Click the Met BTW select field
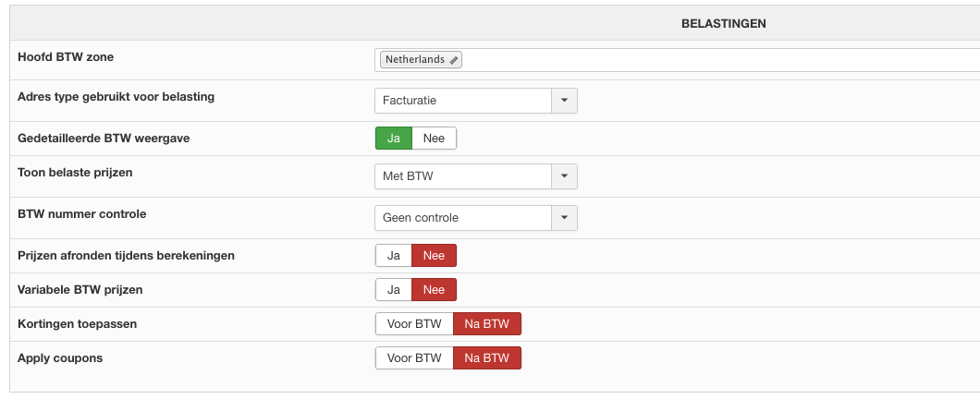This screenshot has width=980, height=399. pos(462,176)
